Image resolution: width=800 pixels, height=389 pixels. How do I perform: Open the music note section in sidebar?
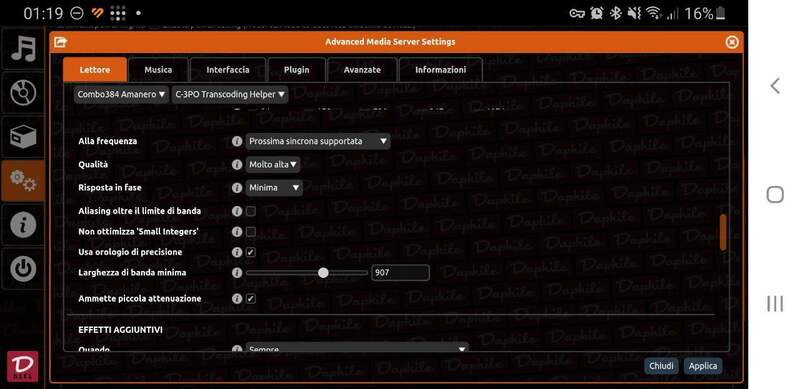[x=23, y=49]
